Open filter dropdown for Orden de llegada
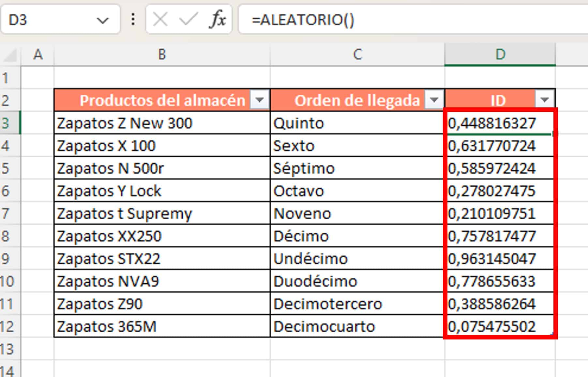 tap(434, 100)
